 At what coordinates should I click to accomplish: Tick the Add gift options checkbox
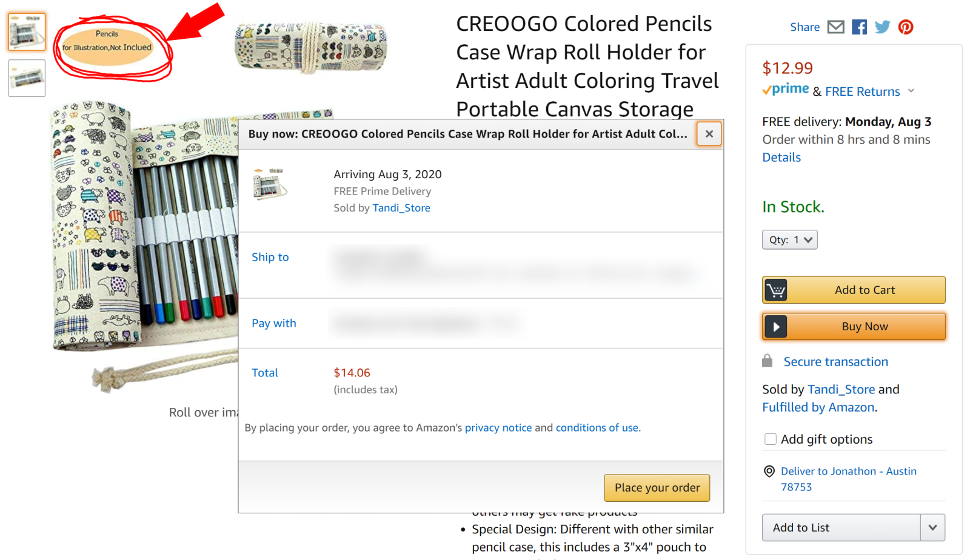click(771, 439)
